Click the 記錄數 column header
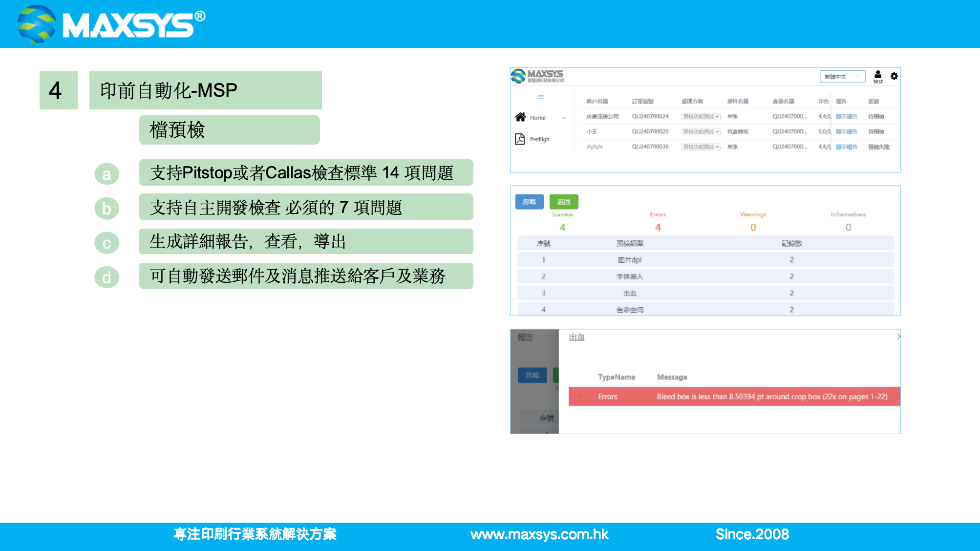980x551 pixels. click(x=791, y=243)
